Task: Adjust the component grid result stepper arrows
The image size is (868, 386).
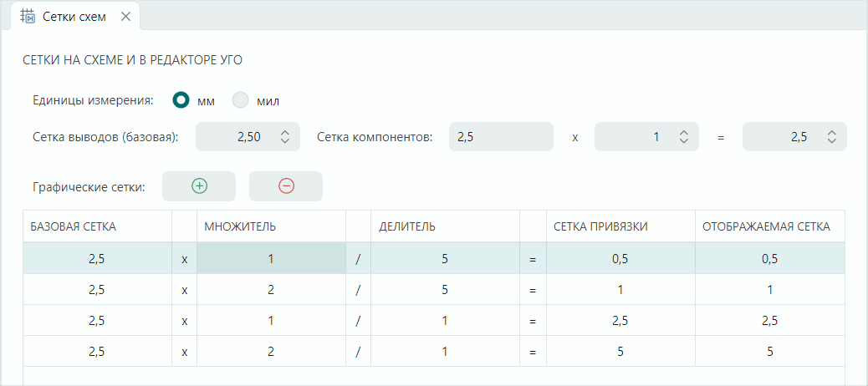Action: [832, 137]
